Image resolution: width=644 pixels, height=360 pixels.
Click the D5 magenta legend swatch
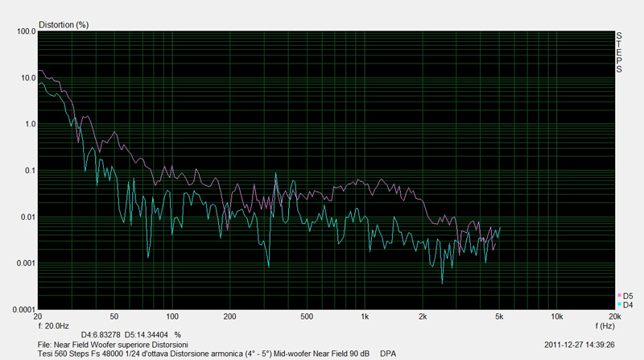619,296
